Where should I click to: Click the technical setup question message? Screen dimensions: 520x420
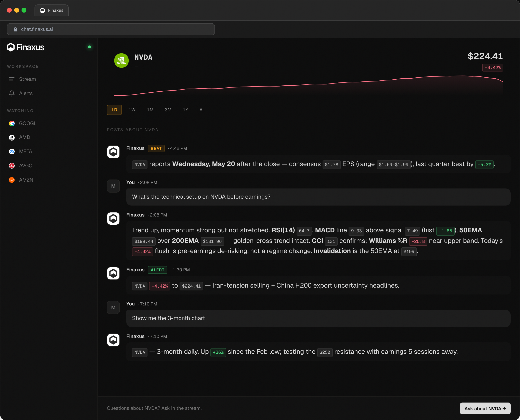(x=318, y=197)
